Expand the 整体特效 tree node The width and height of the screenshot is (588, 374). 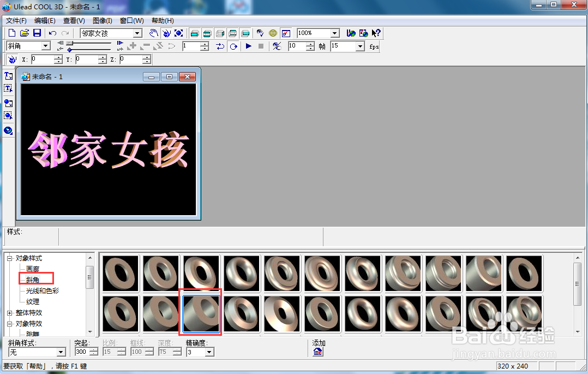[x=10, y=313]
